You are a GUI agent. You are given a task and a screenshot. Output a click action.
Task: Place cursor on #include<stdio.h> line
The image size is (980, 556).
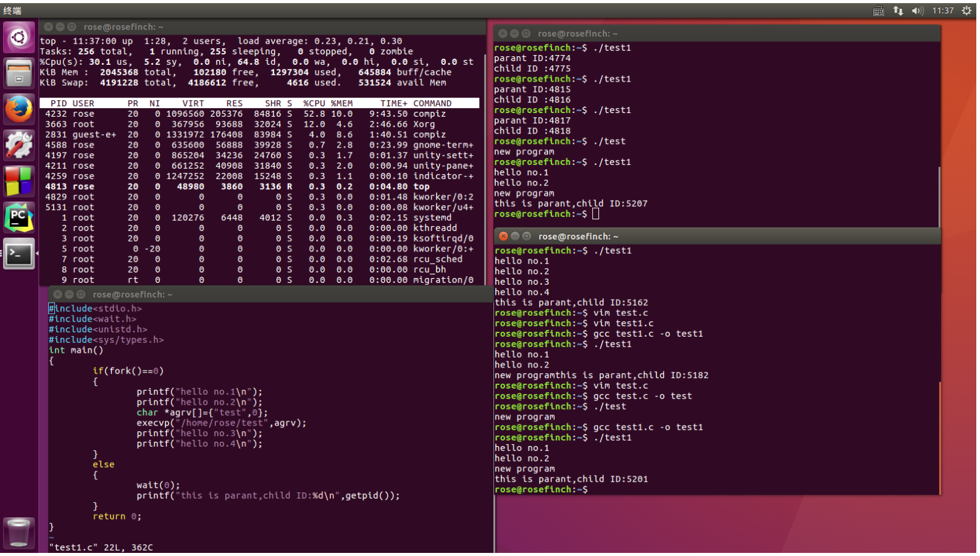point(96,308)
